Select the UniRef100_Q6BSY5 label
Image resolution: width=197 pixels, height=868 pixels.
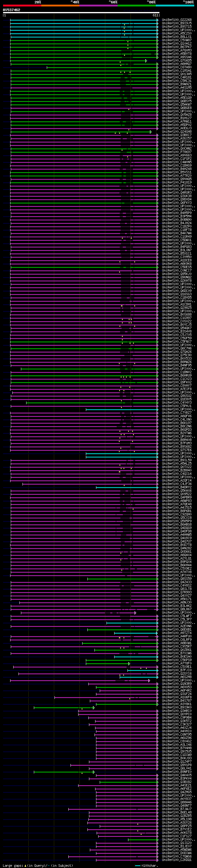pos(176,101)
